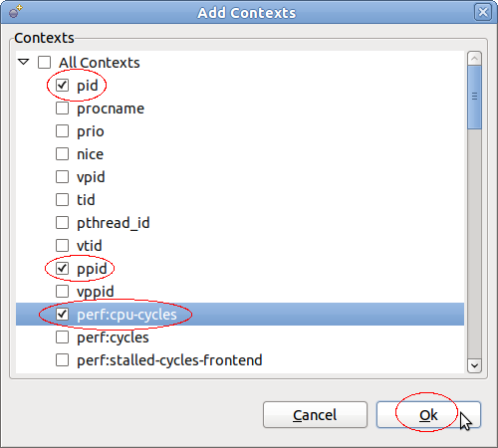Click the Add Contexts dialog title icon

[15, 12]
